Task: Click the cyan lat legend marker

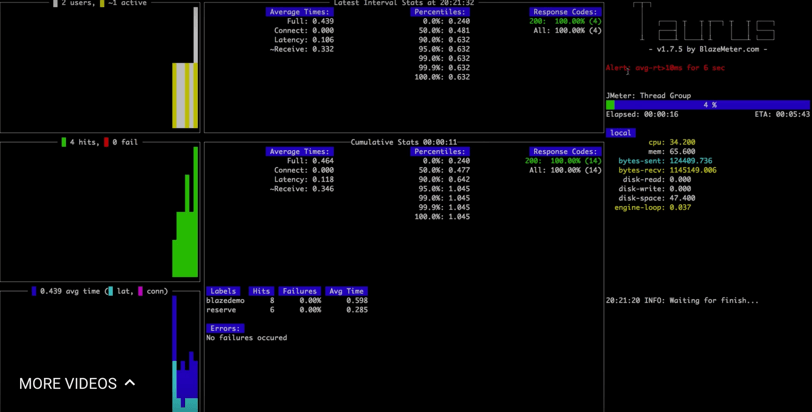Action: coord(109,291)
